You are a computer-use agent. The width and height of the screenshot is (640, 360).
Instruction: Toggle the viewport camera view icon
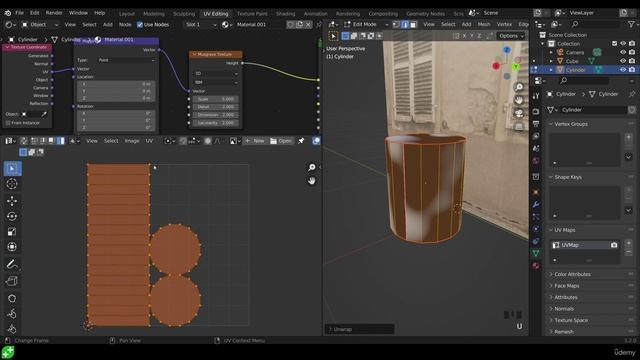coord(519,113)
